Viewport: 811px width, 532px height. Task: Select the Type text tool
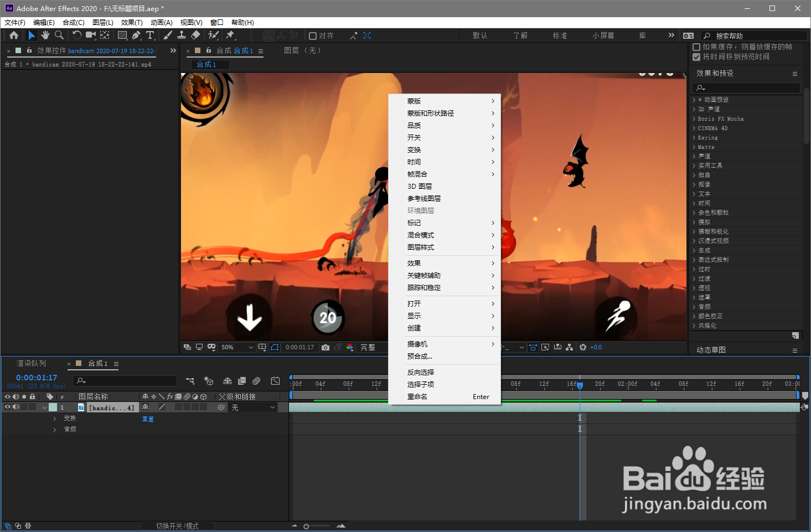pyautogui.click(x=150, y=35)
